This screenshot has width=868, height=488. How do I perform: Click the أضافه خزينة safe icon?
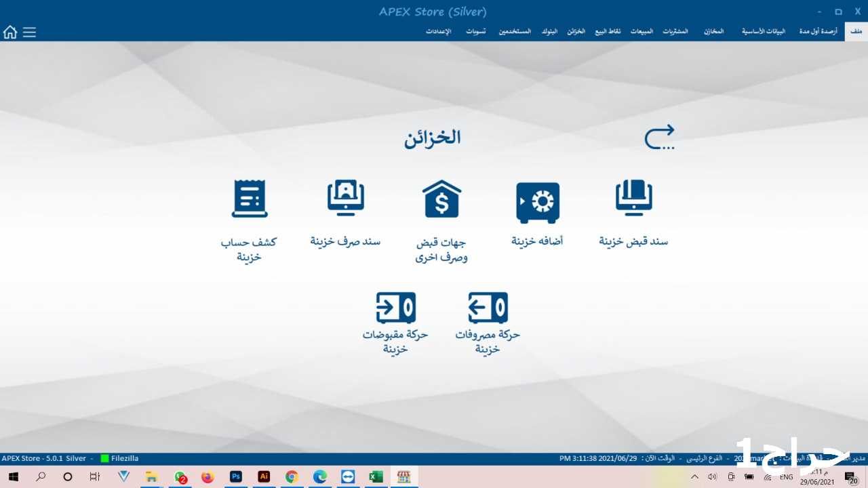coord(538,203)
